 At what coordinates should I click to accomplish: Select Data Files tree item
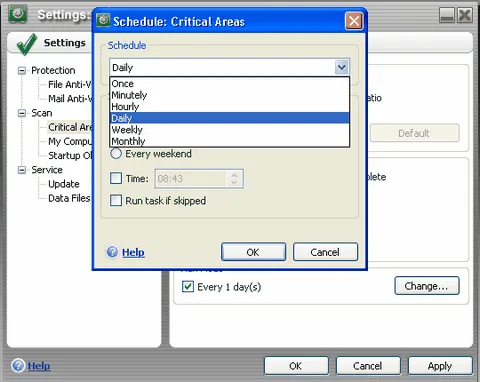pos(69,198)
